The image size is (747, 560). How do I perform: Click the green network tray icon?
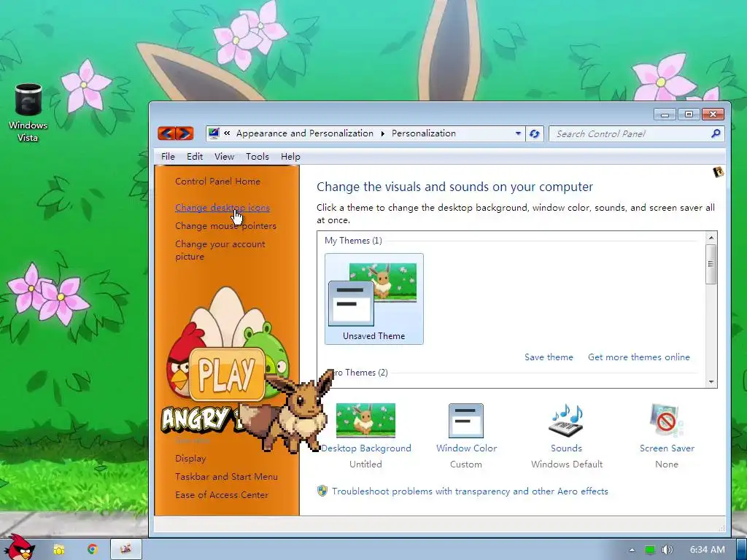point(650,550)
